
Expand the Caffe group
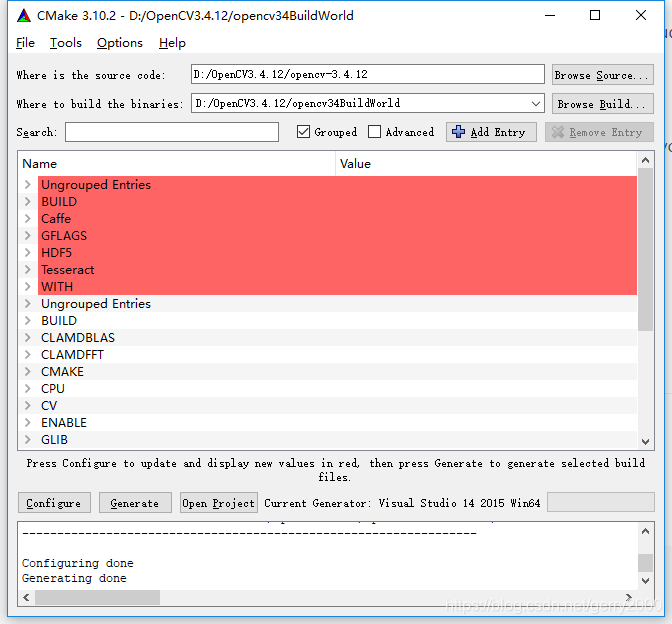point(28,219)
